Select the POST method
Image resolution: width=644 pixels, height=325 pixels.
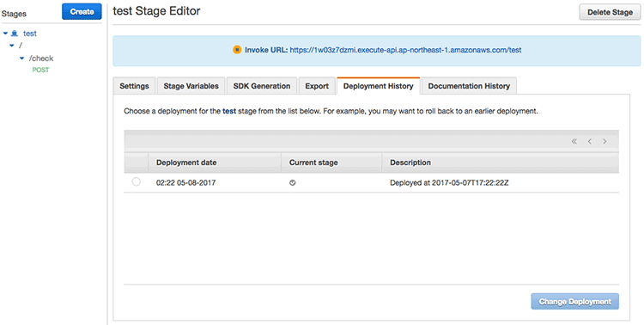[40, 70]
